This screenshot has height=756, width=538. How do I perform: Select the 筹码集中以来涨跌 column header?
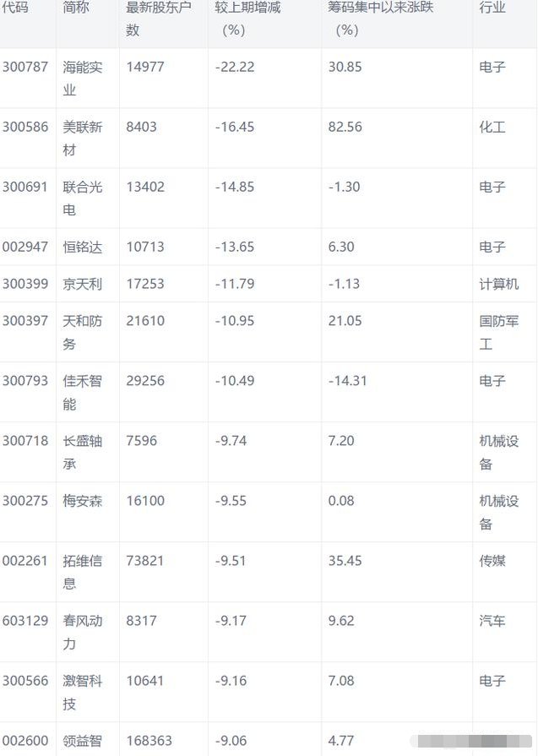coord(381,19)
